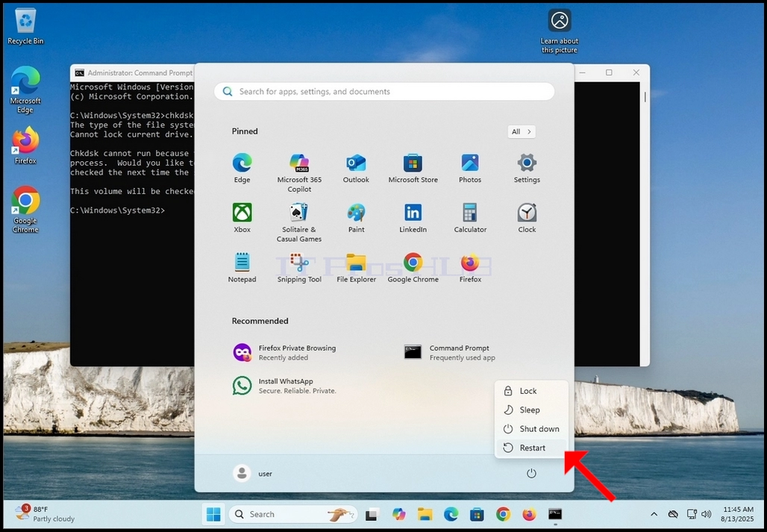Open Task View on the taskbar
The image size is (767, 532).
click(x=373, y=514)
